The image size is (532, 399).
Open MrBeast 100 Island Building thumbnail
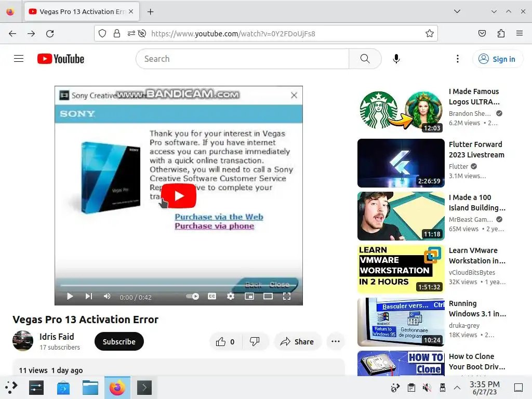click(401, 216)
